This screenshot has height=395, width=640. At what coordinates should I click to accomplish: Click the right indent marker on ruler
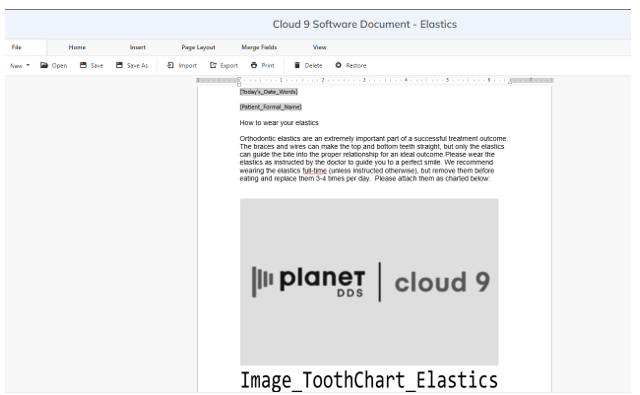tap(510, 82)
